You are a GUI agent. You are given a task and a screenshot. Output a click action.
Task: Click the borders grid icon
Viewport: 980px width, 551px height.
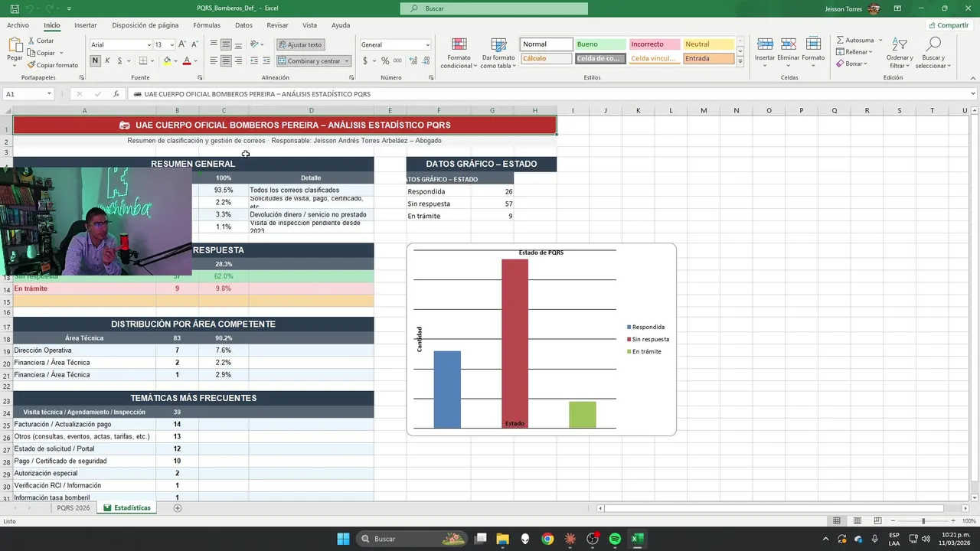click(143, 60)
